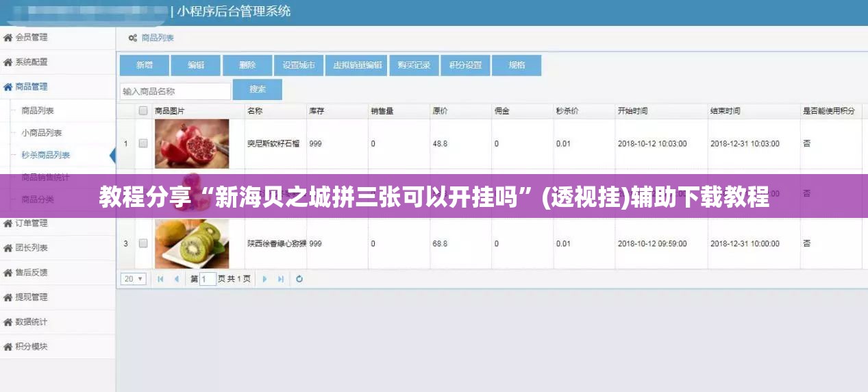Click the 商品图片 column header
Screen dimensions: 868x392
click(170, 110)
